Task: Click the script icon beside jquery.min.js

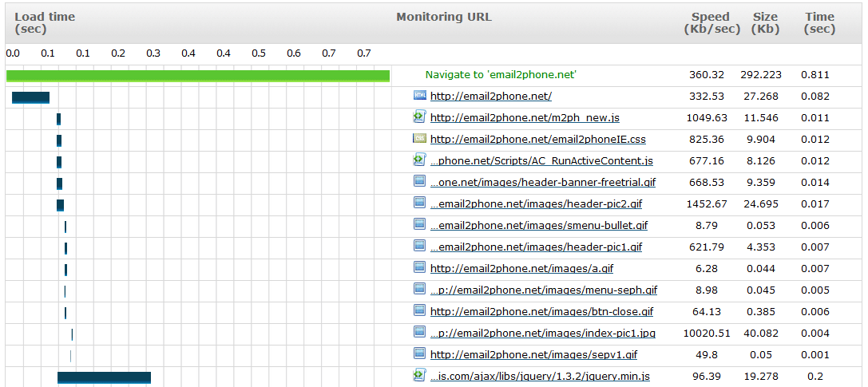Action: click(x=419, y=375)
